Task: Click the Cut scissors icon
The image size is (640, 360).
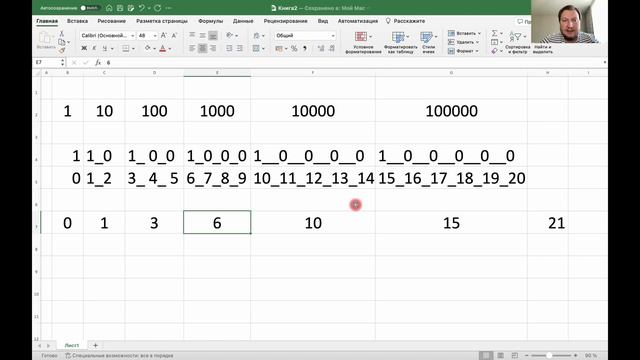Action: 62,33
